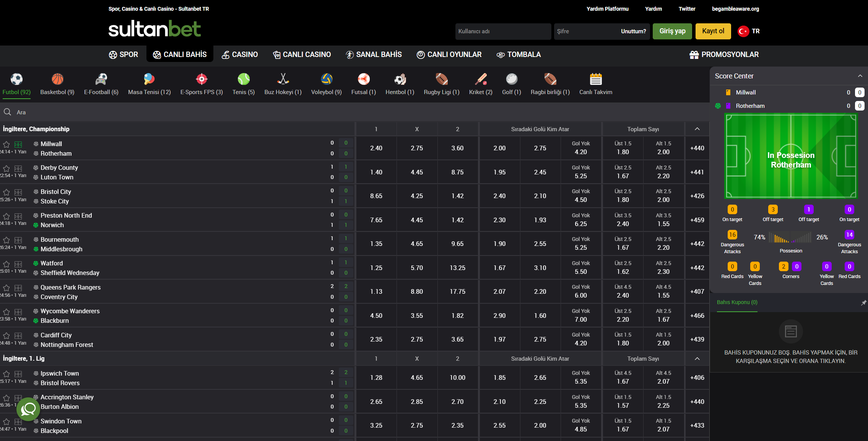
Task: Open the live chat support bubble
Action: [x=28, y=409]
